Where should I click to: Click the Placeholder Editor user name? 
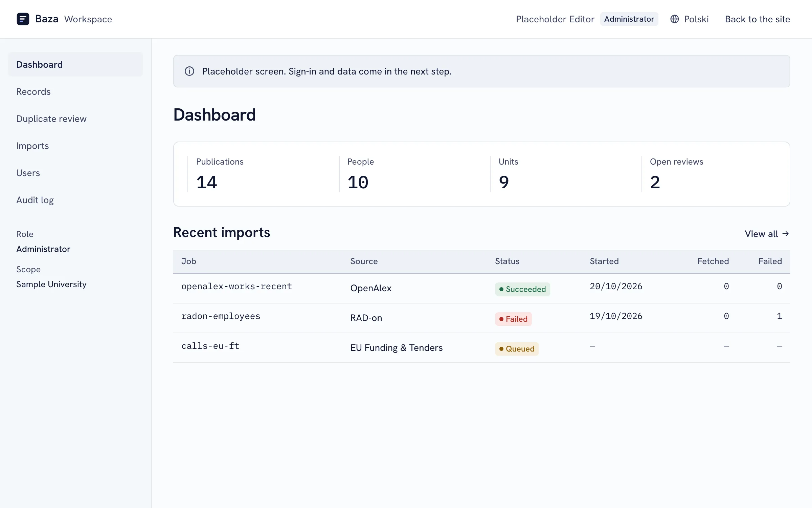pyautogui.click(x=555, y=19)
